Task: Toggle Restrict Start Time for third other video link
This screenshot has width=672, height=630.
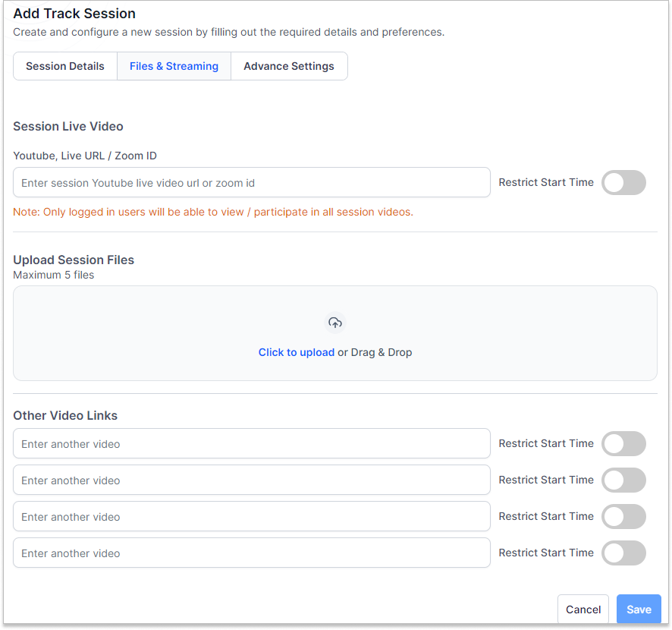Action: 623,516
